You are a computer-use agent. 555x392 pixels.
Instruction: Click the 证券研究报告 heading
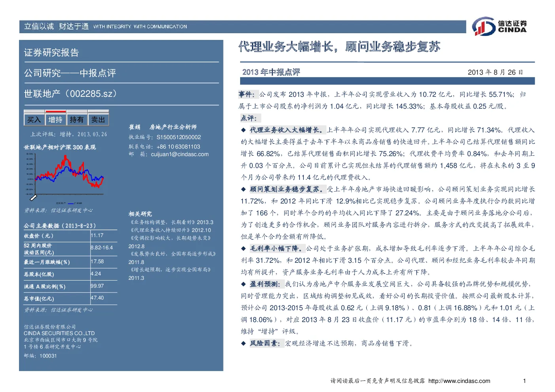[x=51, y=53]
